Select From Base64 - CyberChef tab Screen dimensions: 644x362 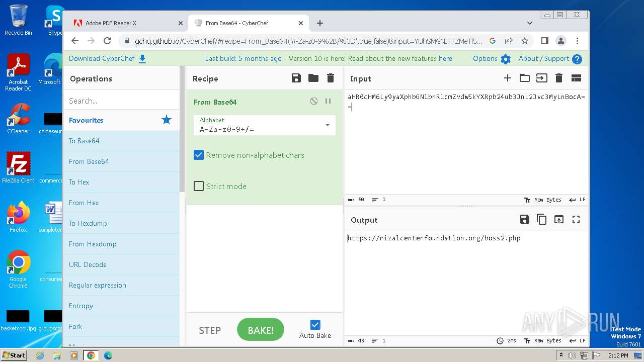click(x=249, y=23)
